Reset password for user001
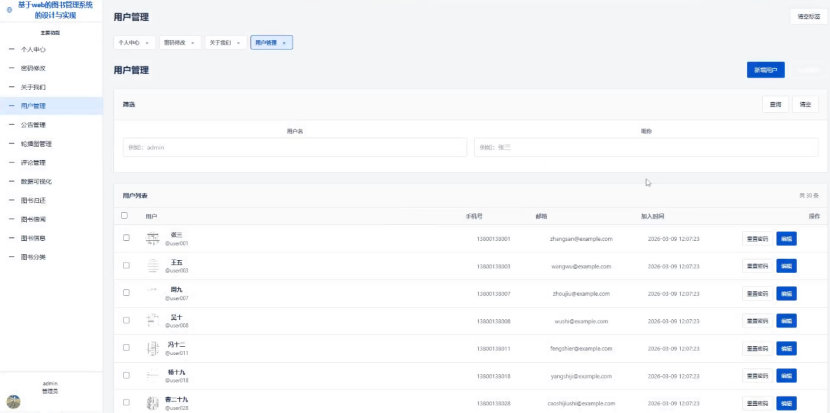This screenshot has width=830, height=413. click(757, 239)
